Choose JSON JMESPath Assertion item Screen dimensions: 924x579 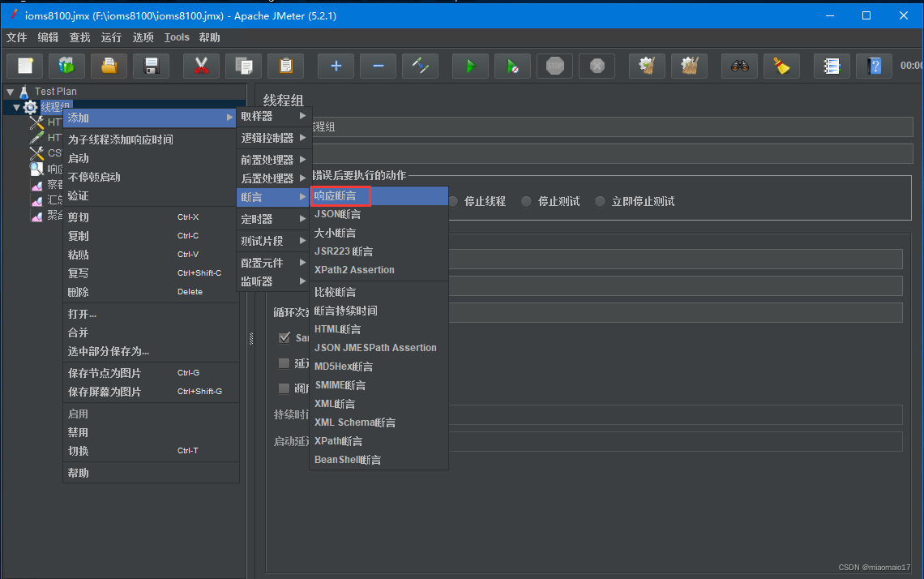379,348
